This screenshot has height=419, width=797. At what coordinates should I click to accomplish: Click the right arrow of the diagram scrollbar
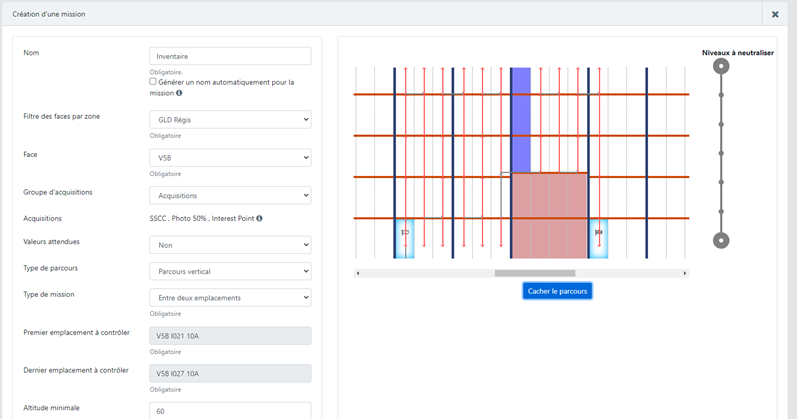click(685, 273)
